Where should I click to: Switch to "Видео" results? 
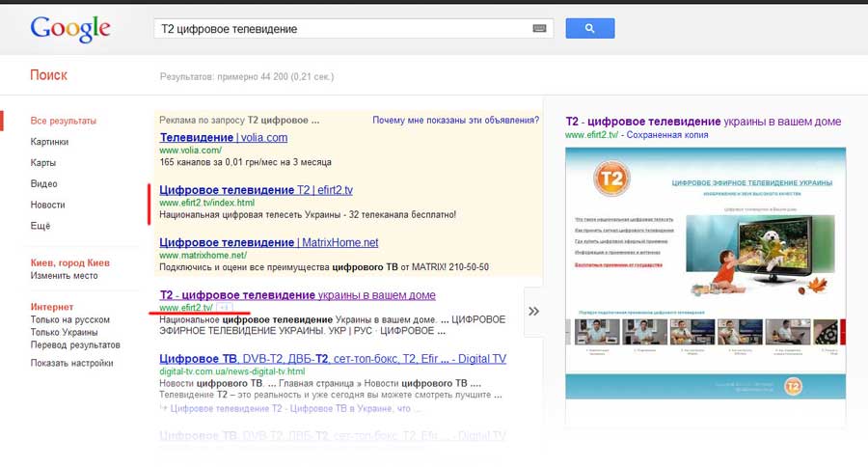(x=43, y=184)
